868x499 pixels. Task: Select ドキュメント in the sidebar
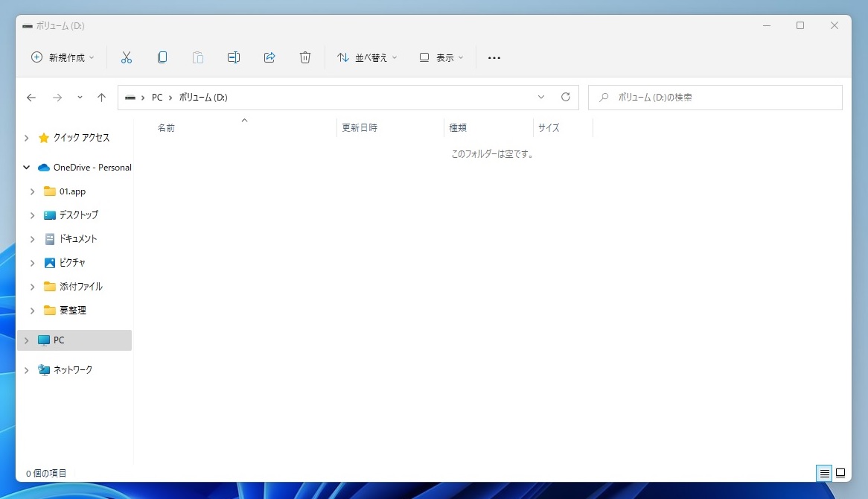tap(77, 238)
